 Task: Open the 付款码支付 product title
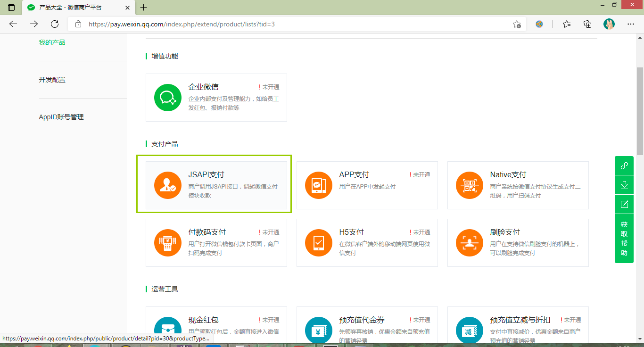tap(207, 232)
